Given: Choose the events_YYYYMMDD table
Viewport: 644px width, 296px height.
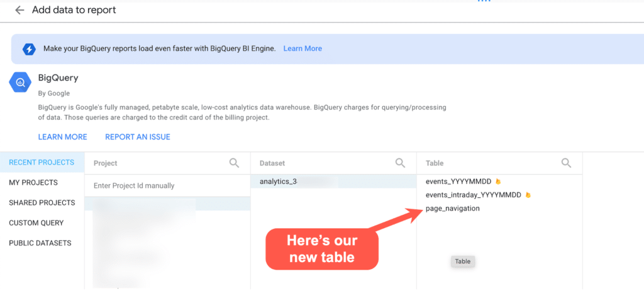Looking at the screenshot, I should tap(458, 182).
